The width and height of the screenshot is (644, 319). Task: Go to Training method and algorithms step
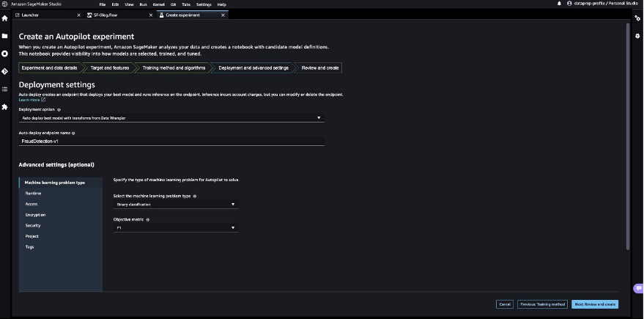pos(174,67)
